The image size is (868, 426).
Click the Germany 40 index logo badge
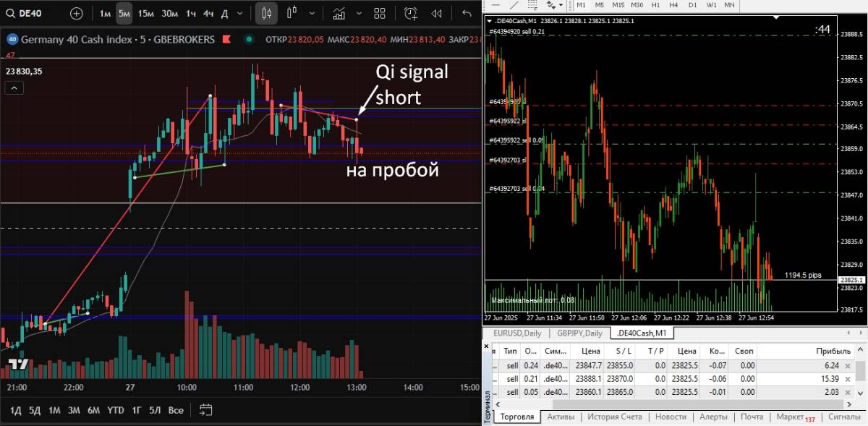pos(12,39)
